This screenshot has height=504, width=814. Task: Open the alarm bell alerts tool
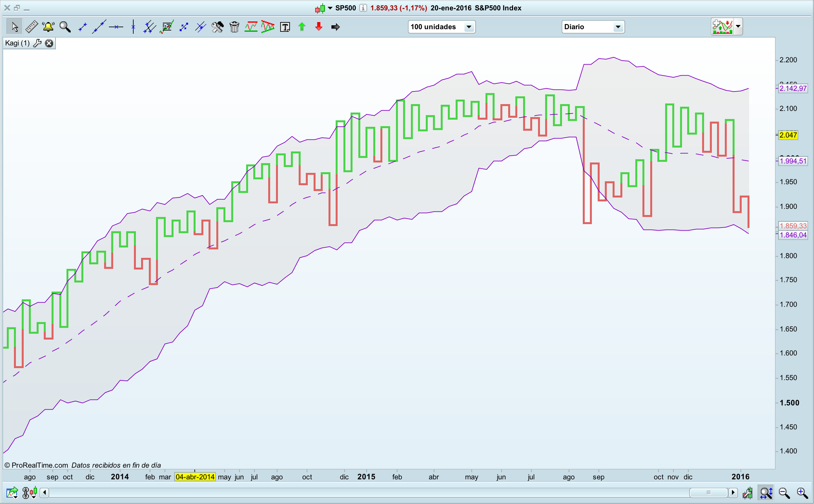(48, 27)
